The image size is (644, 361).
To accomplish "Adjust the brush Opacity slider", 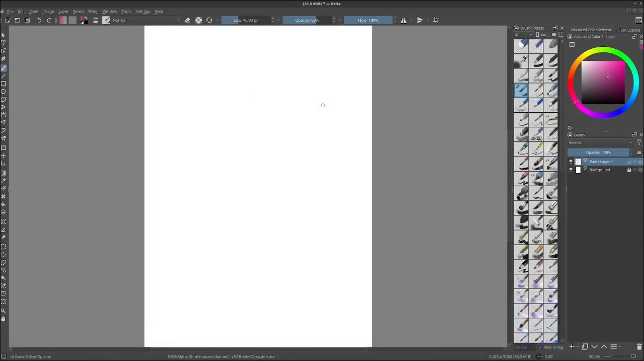I will (307, 20).
